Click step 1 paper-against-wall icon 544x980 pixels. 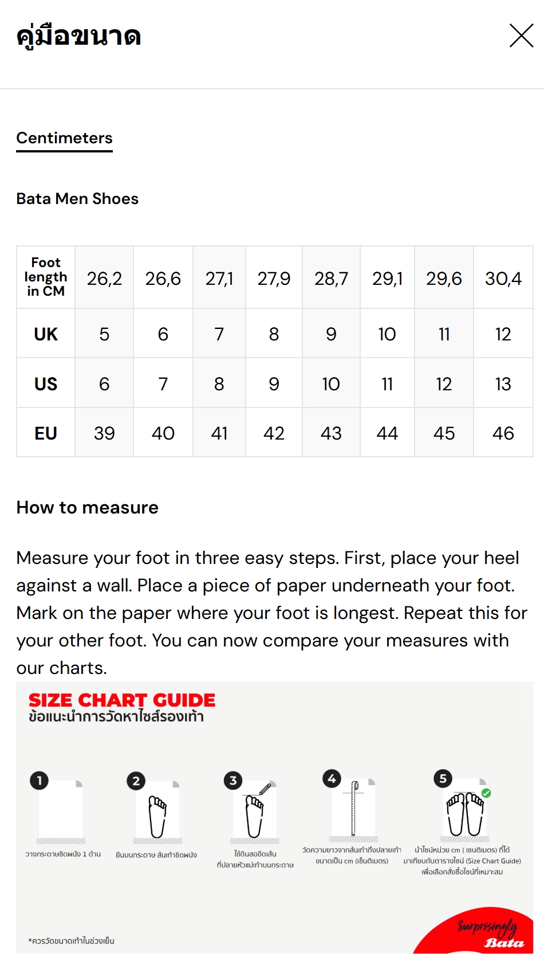(x=61, y=809)
